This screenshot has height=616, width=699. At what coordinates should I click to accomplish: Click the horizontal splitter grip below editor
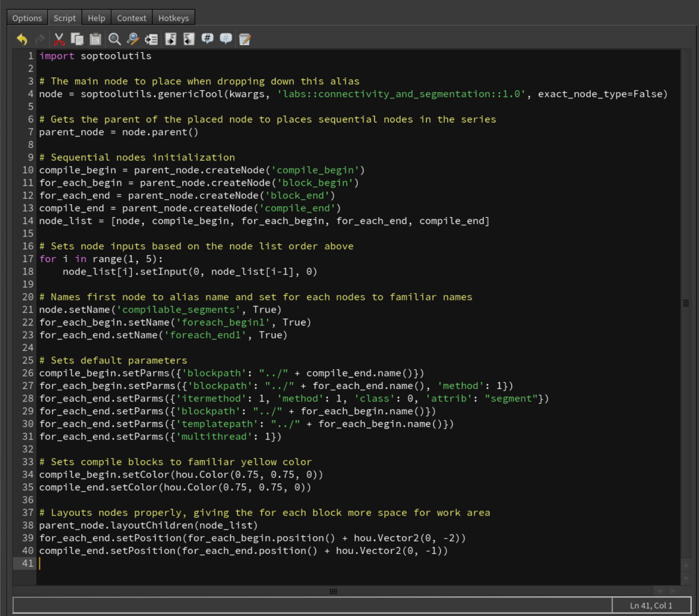(x=333, y=591)
